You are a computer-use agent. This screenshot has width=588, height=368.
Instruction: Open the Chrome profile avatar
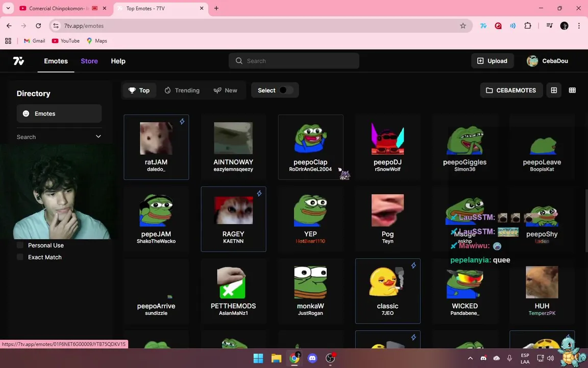click(564, 26)
